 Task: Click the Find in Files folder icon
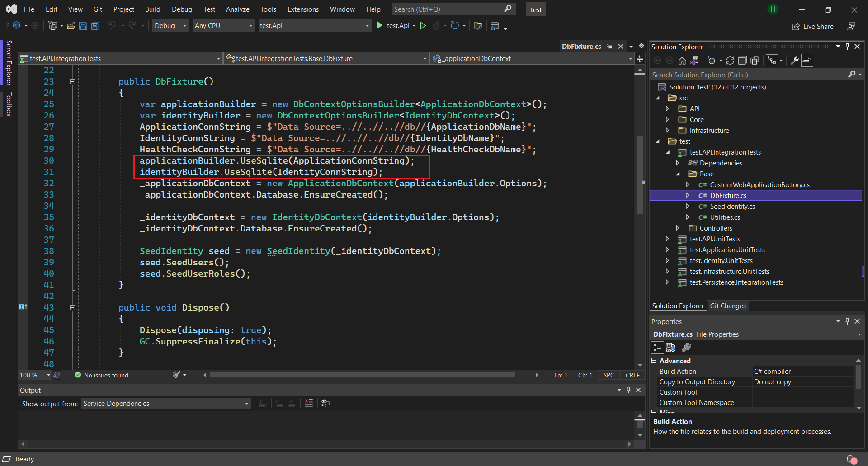[478, 26]
